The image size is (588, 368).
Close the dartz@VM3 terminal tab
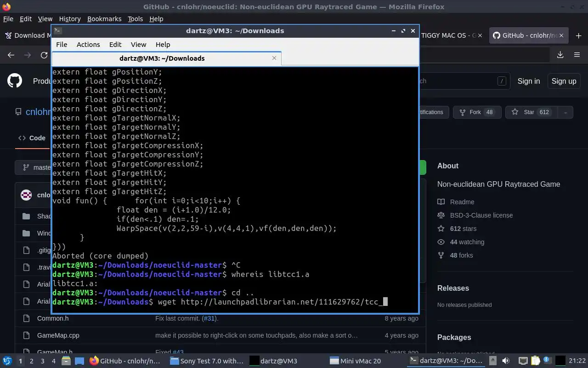click(274, 58)
